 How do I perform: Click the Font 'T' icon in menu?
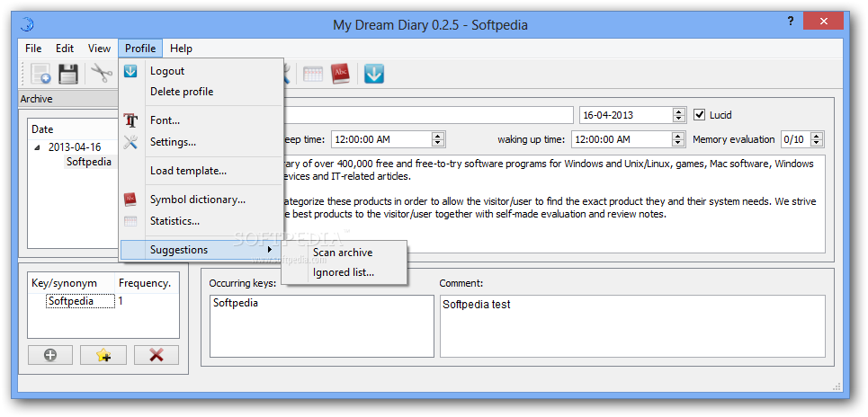tap(130, 120)
